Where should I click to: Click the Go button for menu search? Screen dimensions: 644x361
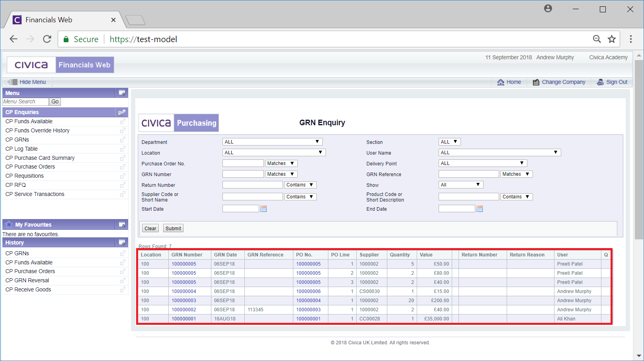coord(55,102)
